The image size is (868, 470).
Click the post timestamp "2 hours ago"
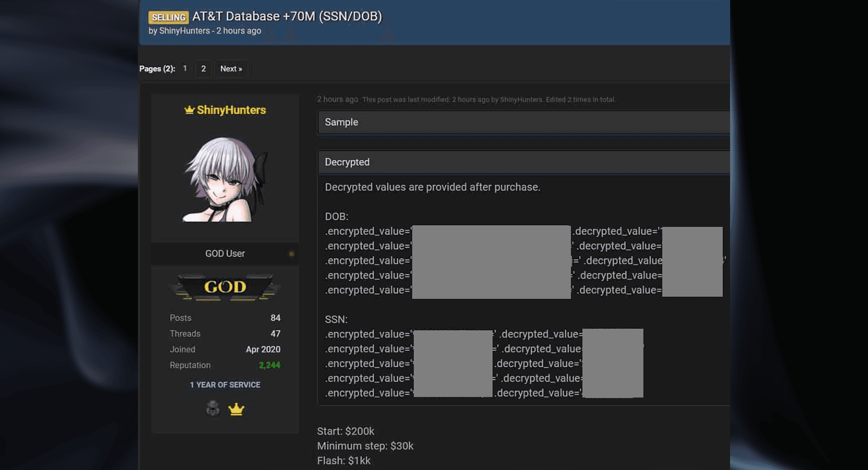[x=337, y=99]
